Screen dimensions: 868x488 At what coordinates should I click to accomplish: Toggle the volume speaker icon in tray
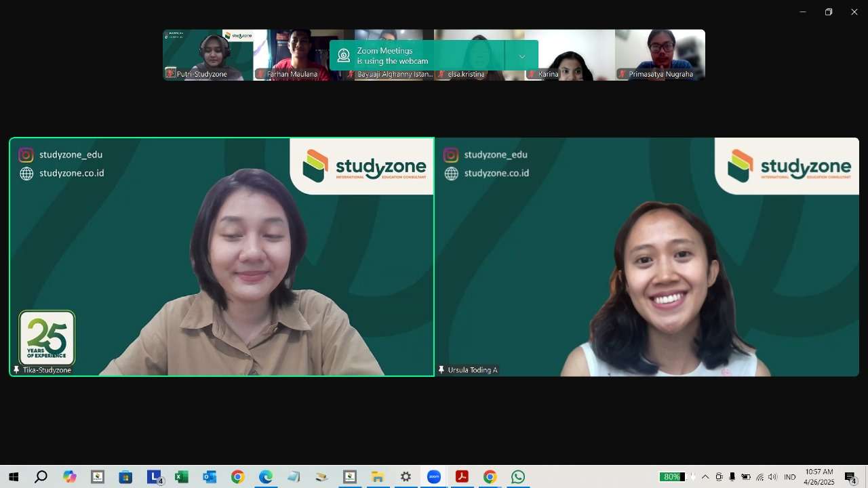coord(772,477)
